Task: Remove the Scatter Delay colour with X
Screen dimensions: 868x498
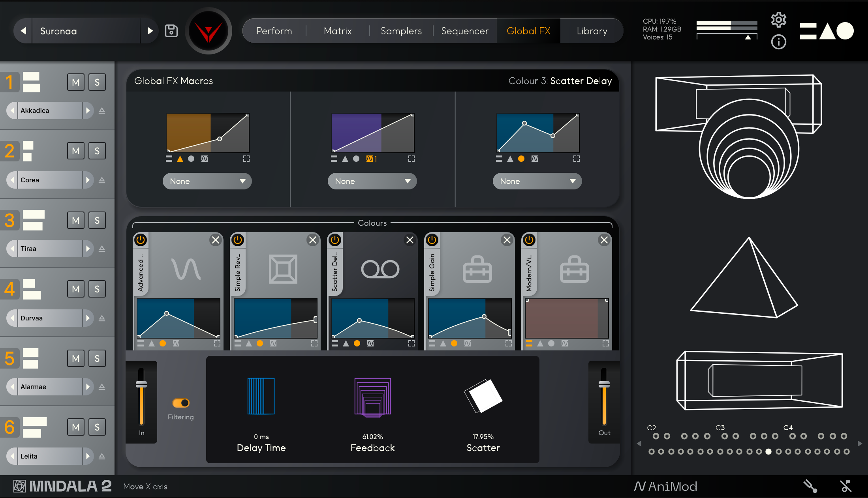Action: (410, 240)
